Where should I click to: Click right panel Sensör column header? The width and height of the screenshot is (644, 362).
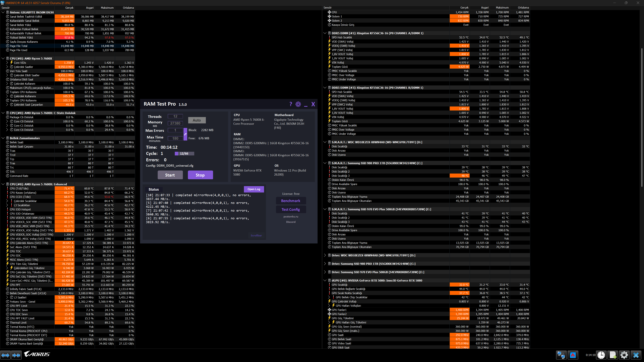point(386,8)
